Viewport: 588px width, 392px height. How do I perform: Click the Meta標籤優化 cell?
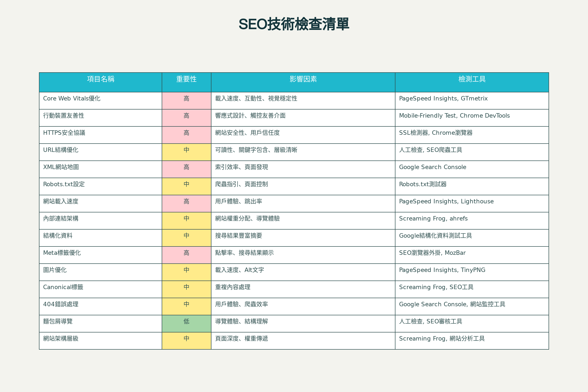click(x=100, y=255)
